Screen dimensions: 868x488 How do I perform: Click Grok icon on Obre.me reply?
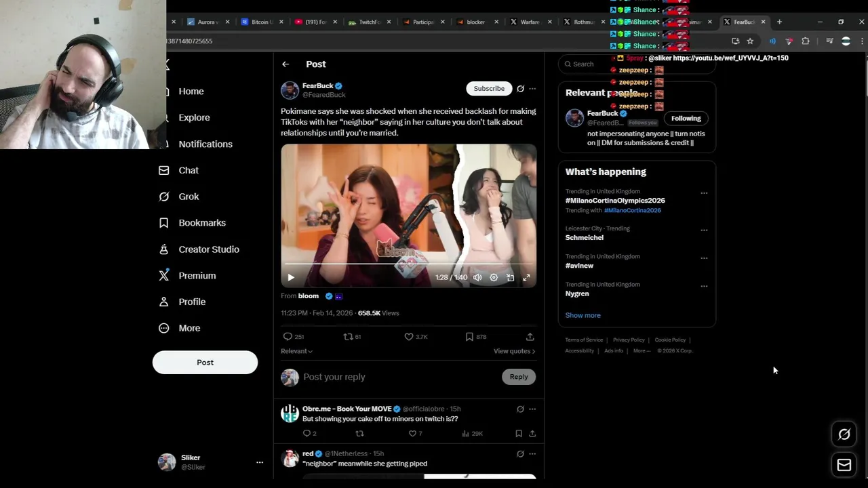coord(520,409)
